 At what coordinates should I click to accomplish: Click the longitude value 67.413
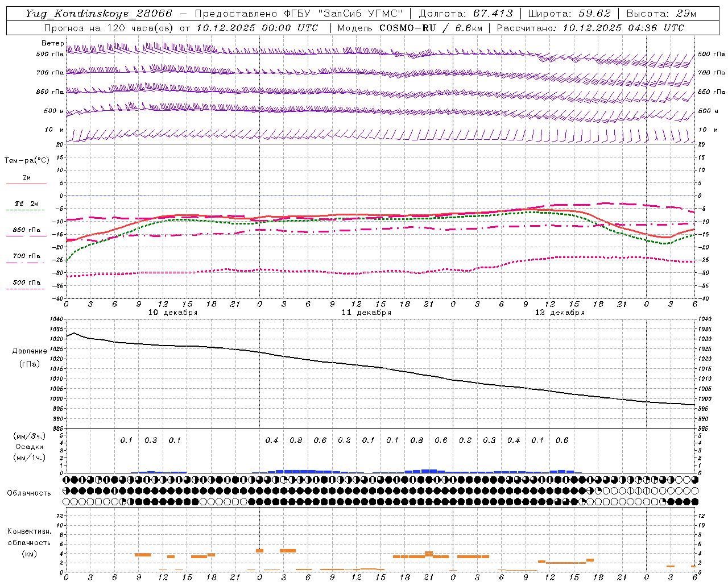[493, 14]
